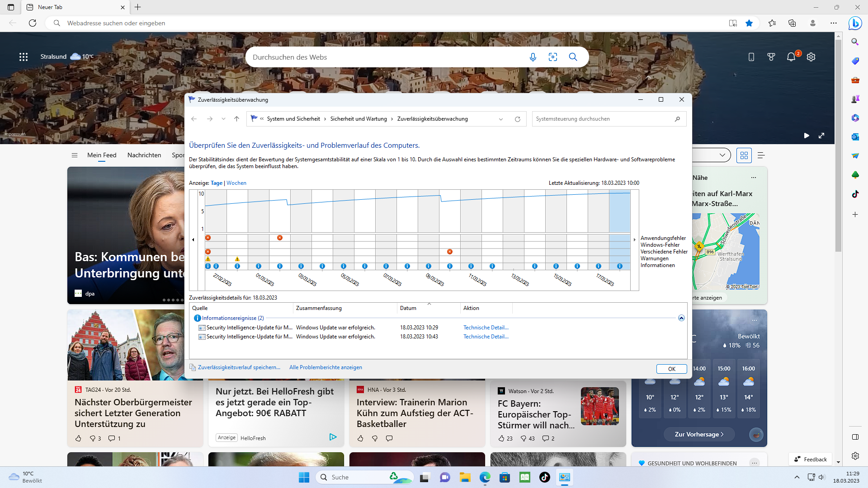Open the notifications bell on the MSN page
The width and height of the screenshot is (868, 488).
[791, 57]
